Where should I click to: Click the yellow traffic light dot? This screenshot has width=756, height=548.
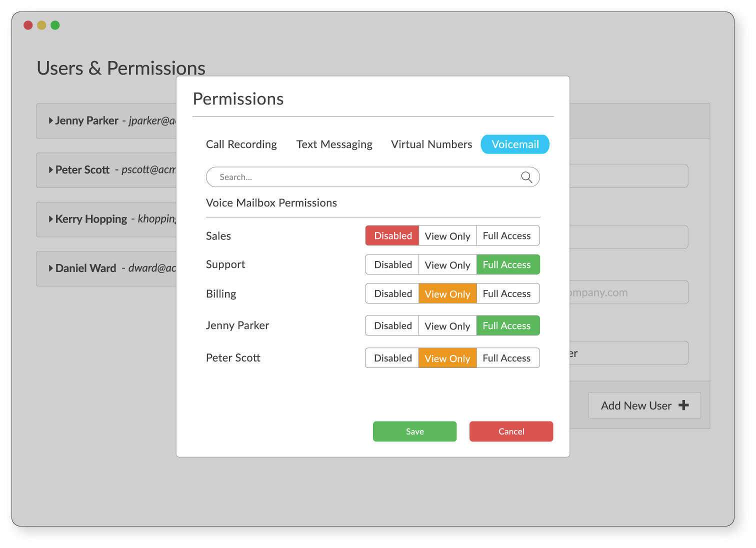41,24
